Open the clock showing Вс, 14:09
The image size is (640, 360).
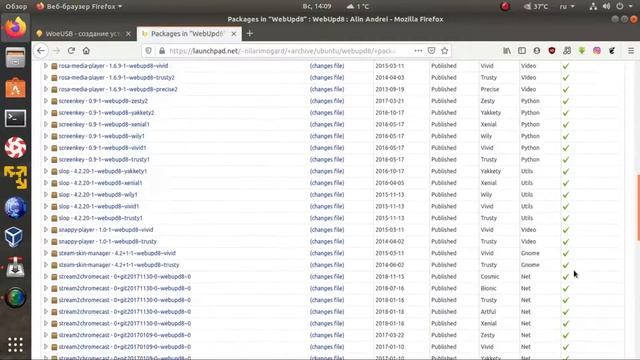pyautogui.click(x=317, y=6)
